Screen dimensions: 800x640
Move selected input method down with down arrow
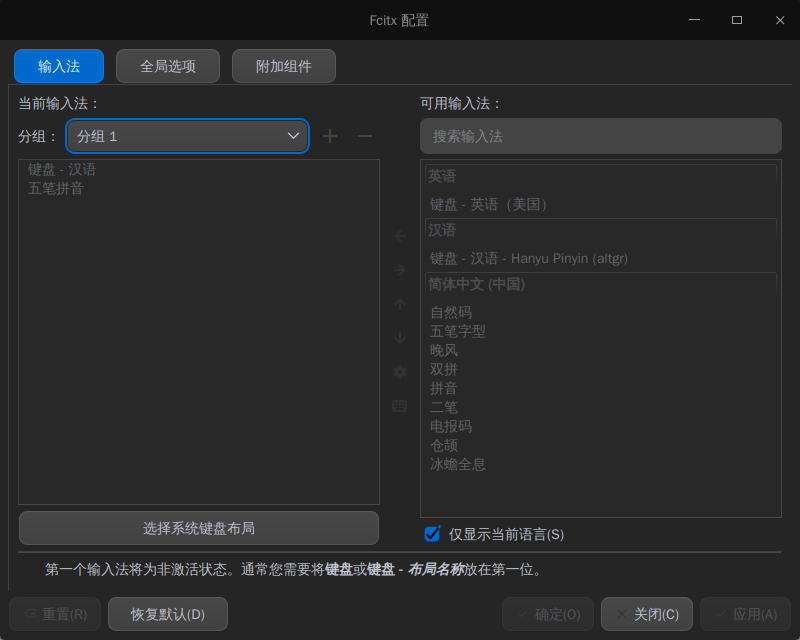click(x=399, y=338)
